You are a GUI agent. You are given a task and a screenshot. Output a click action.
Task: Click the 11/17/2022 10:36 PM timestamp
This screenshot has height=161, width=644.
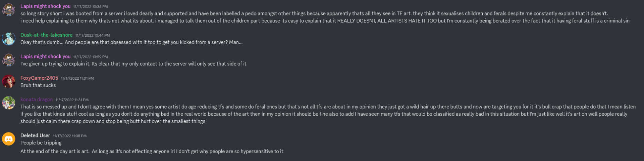(91, 7)
